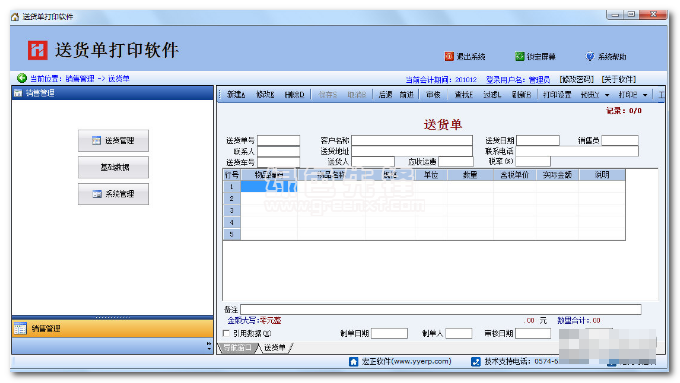Click the title bar house icon
This screenshot has width=680, height=383.
pos(15,16)
